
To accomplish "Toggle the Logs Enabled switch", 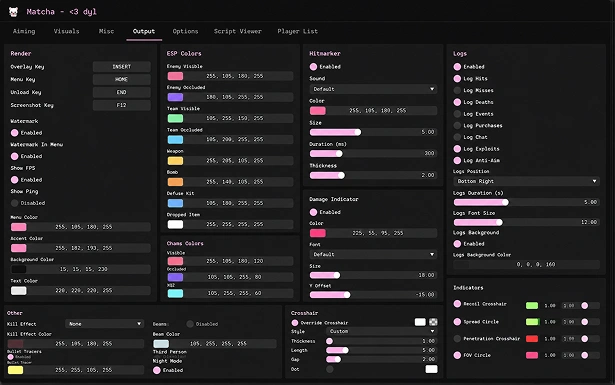I will tap(457, 67).
